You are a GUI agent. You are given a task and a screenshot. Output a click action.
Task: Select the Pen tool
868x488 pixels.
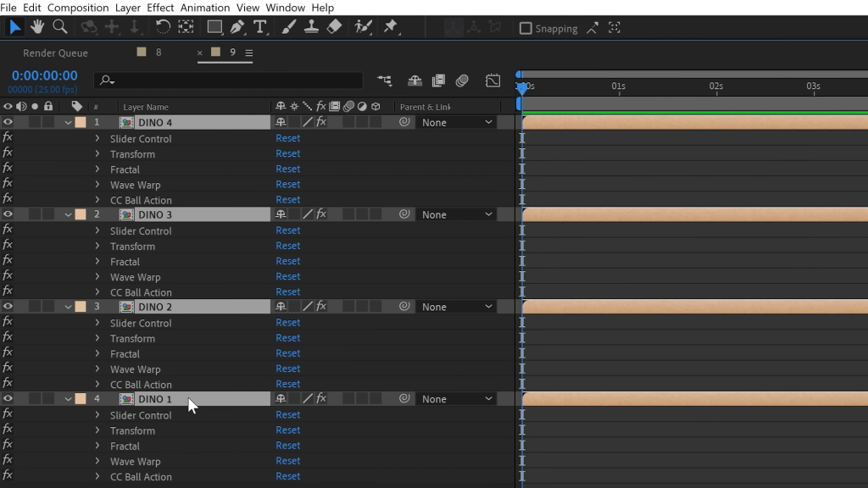(237, 26)
